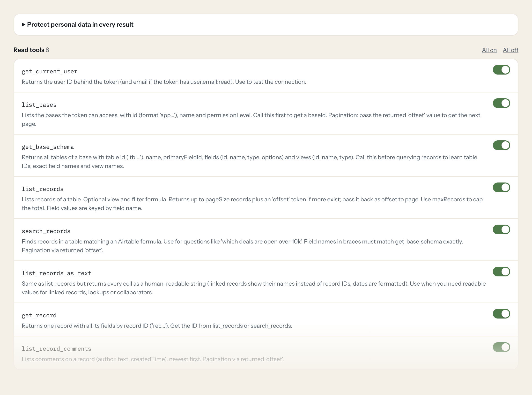Select the 'Read tools' heading text
Screen dimensions: 532x395
(x=29, y=50)
